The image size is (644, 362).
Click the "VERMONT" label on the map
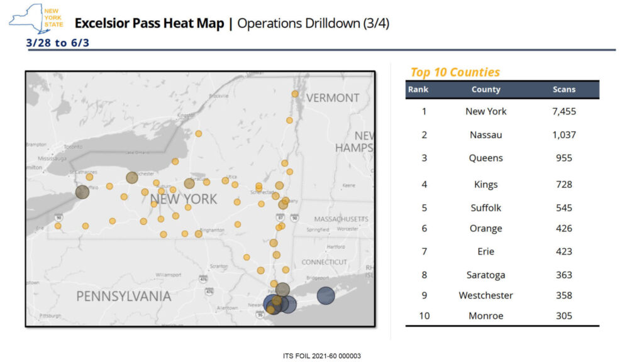point(333,98)
